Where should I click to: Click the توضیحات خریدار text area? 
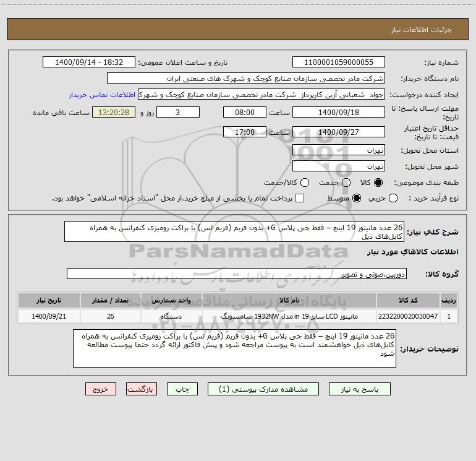click(234, 348)
